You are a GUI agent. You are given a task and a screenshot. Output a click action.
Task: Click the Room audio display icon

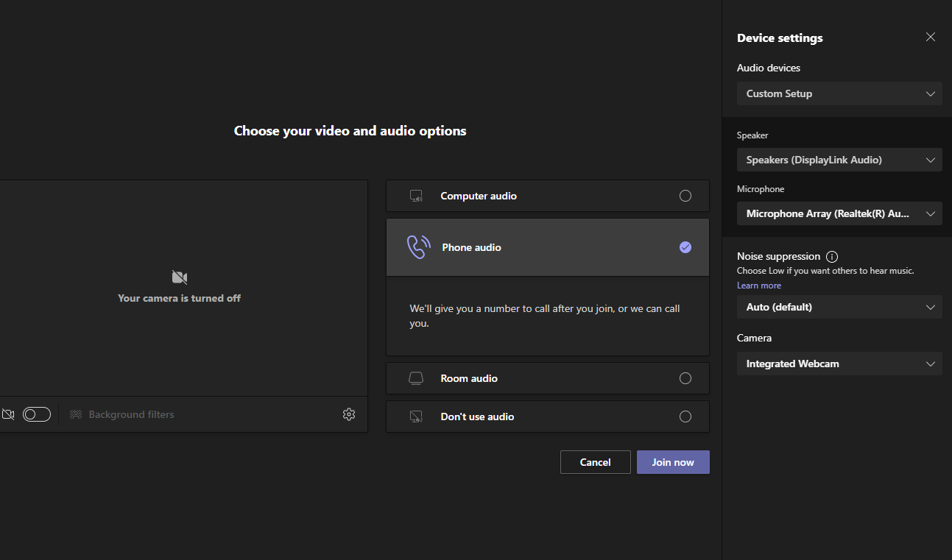coord(416,378)
